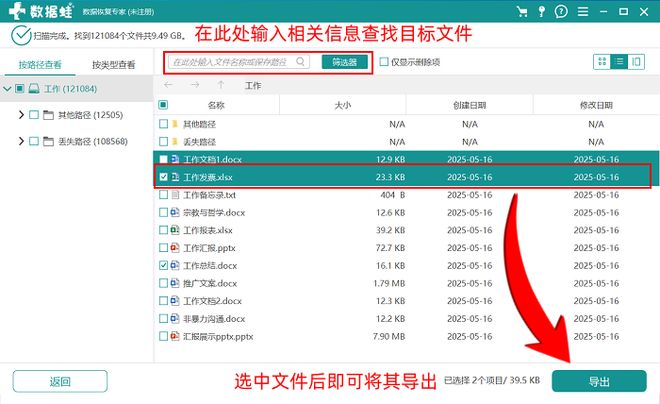
Task: Check the 其他路径 (12505) tree checkbox
Action: [x=34, y=115]
